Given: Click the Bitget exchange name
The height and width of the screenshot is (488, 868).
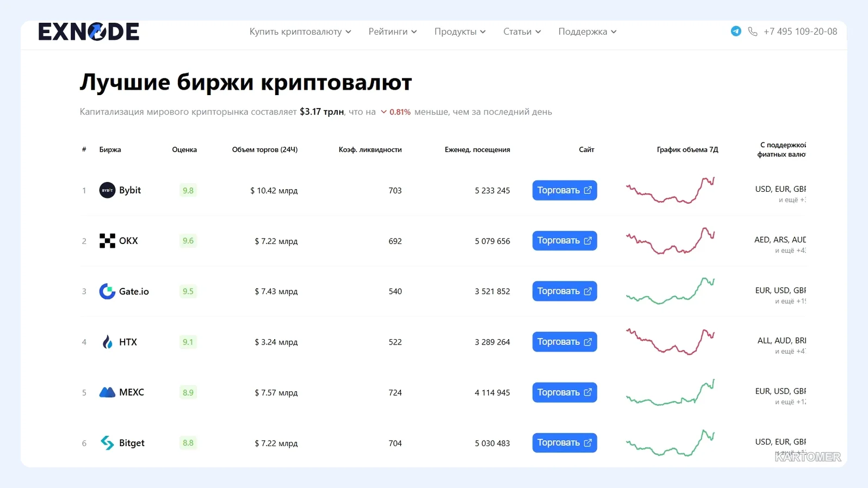Looking at the screenshot, I should point(132,443).
